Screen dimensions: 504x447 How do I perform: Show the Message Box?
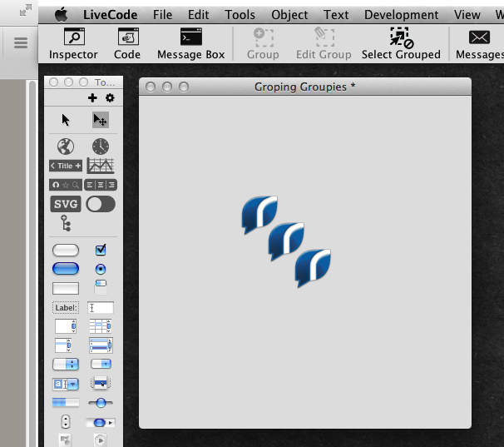point(191,44)
